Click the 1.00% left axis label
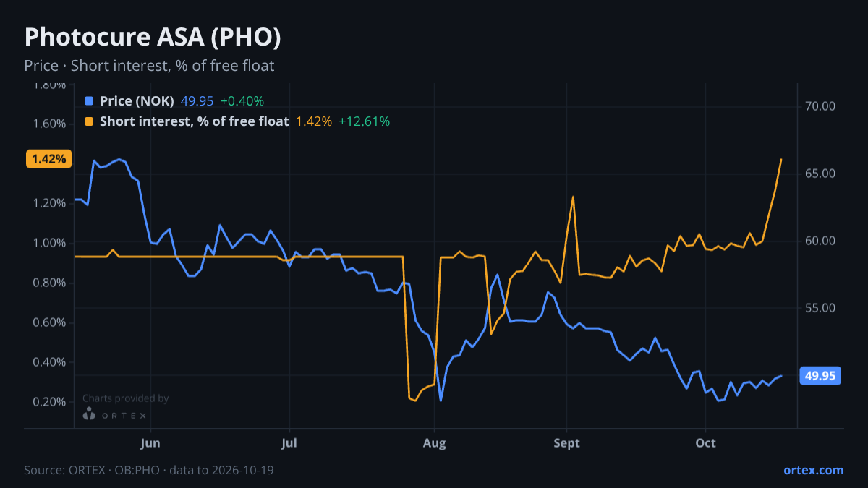This screenshot has width=868, height=488. click(50, 243)
